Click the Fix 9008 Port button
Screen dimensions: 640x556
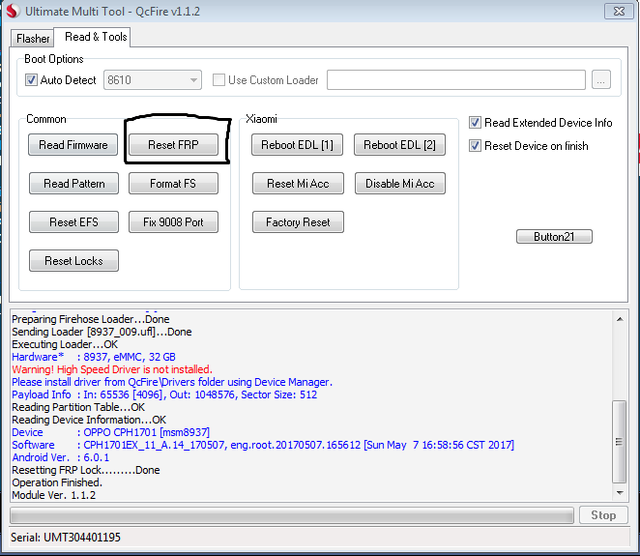pos(173,222)
